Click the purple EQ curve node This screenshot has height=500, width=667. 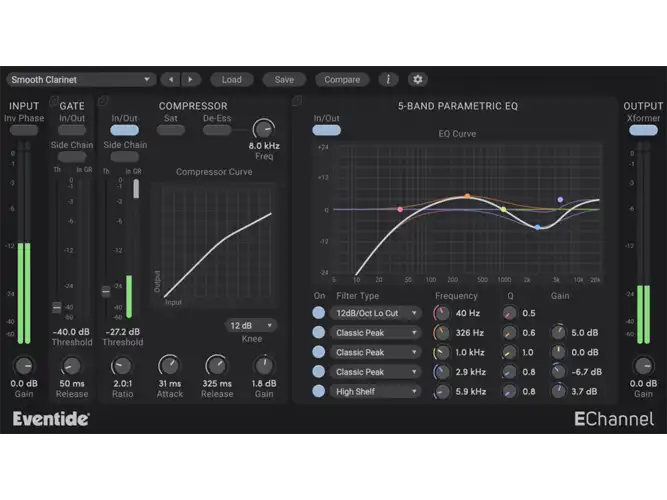coord(560,200)
